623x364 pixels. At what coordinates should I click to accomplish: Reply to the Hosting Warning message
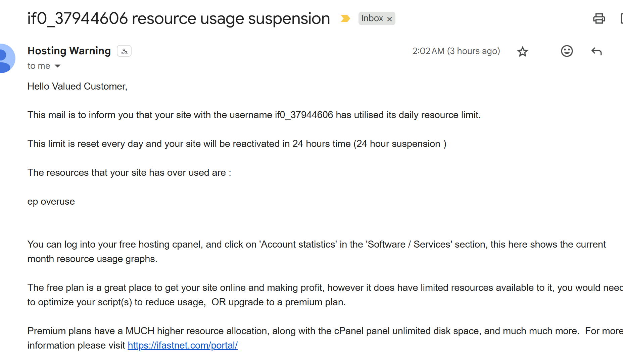pos(596,51)
